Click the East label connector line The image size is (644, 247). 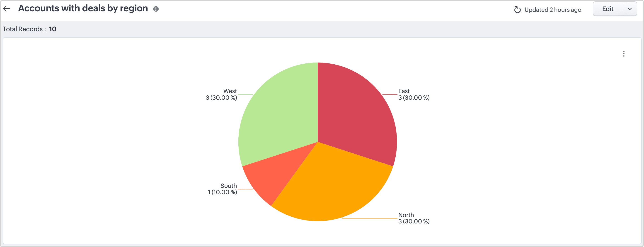[x=390, y=94]
